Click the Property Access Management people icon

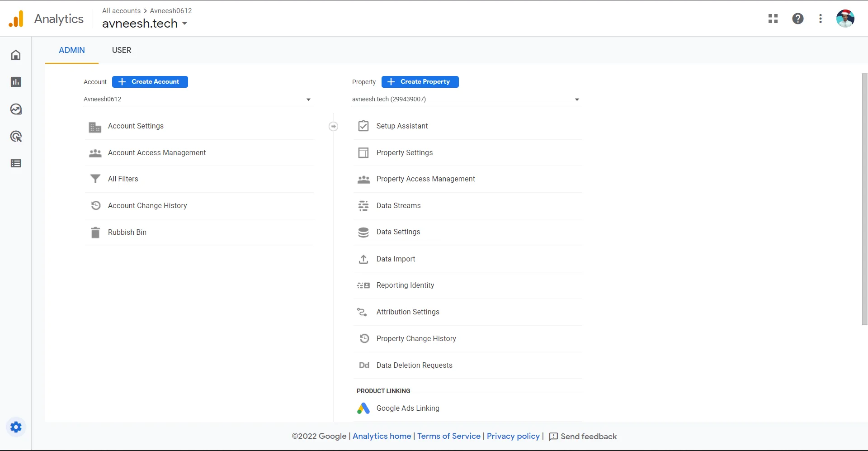click(363, 180)
